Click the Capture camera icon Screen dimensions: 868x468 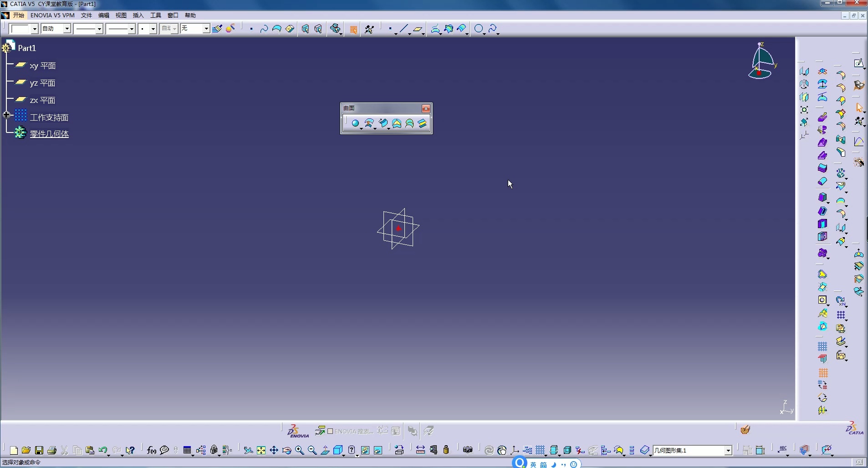tap(468, 450)
